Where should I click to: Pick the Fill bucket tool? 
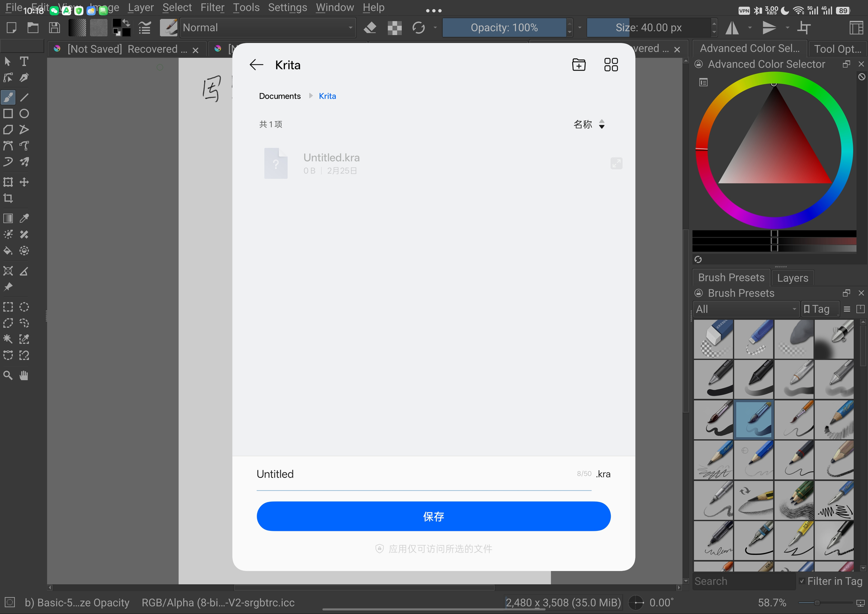tap(8, 251)
